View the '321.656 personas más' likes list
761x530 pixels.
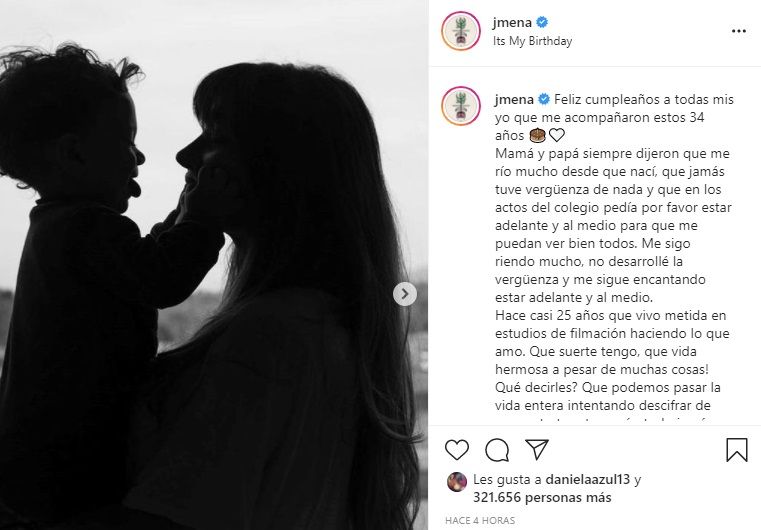(542, 497)
